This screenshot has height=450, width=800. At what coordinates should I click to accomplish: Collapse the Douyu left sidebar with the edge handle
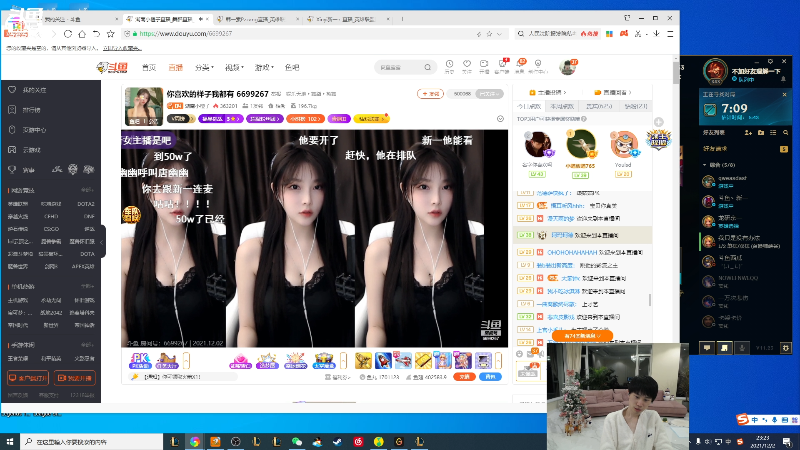coord(102,242)
